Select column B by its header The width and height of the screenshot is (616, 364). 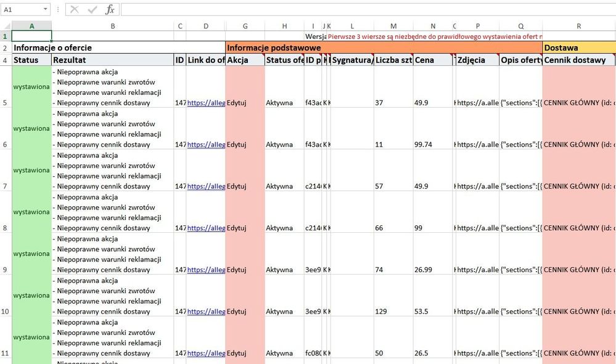113,26
